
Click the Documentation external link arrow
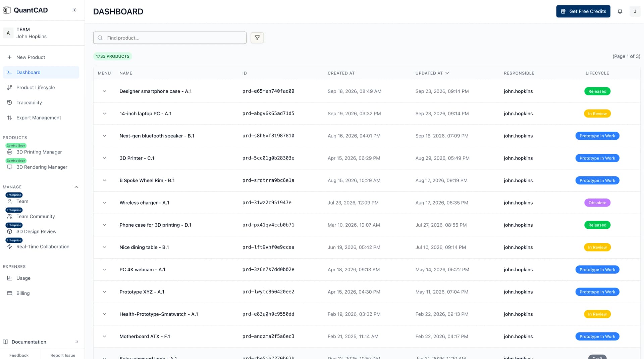pyautogui.click(x=77, y=342)
